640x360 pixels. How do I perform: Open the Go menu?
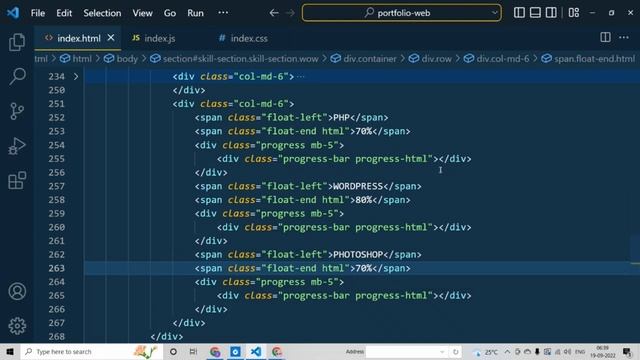170,13
